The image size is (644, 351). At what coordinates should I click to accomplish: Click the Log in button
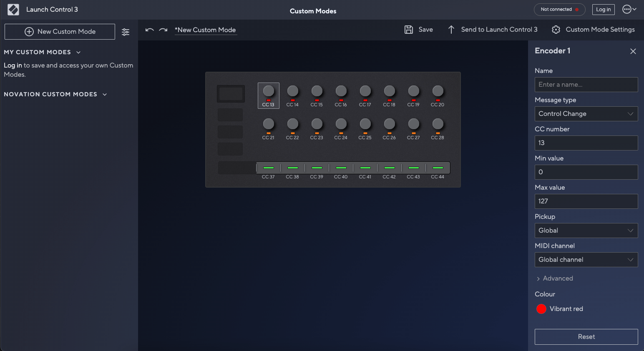603,10
